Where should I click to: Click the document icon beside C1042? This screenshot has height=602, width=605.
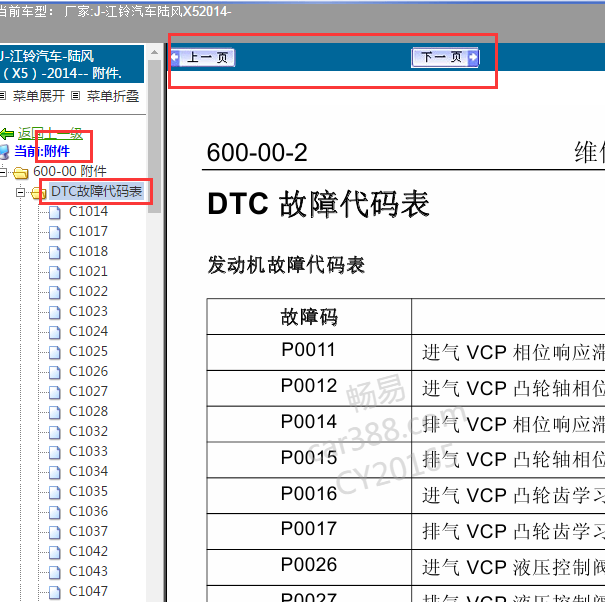(54, 553)
